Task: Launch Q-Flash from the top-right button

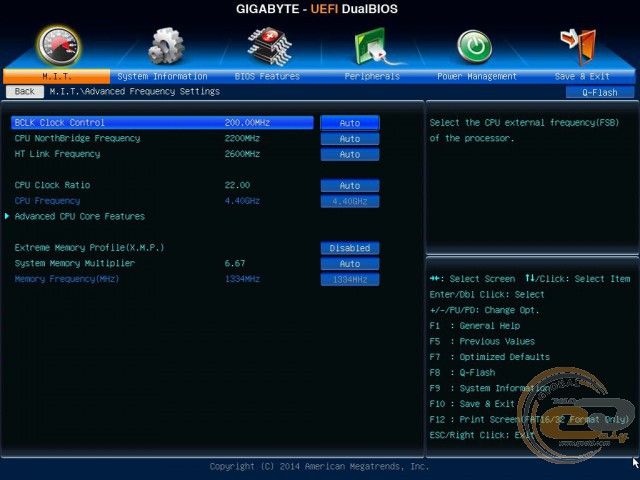Action: point(600,93)
